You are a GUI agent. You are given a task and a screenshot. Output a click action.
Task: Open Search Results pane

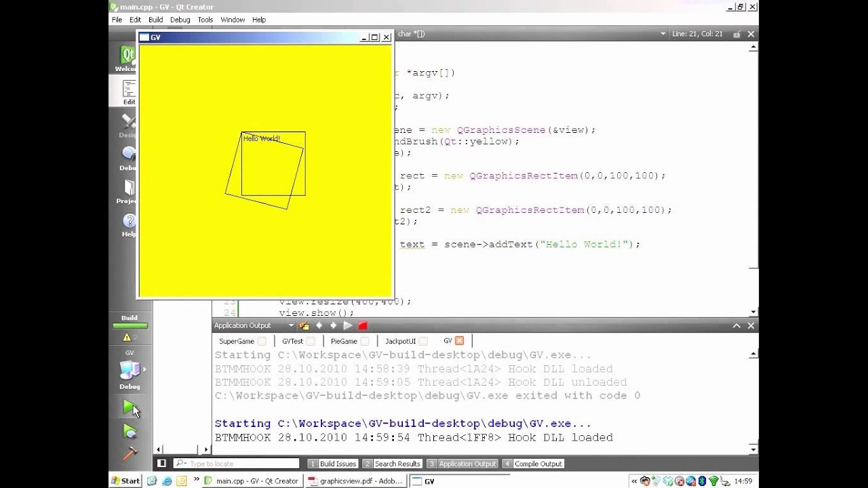click(x=392, y=464)
